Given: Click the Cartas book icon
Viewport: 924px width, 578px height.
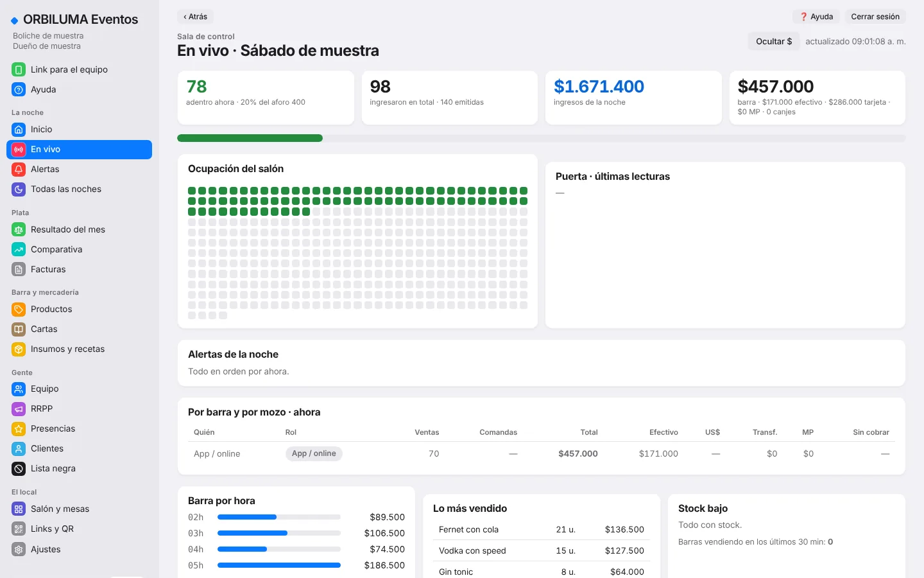Looking at the screenshot, I should [x=19, y=329].
